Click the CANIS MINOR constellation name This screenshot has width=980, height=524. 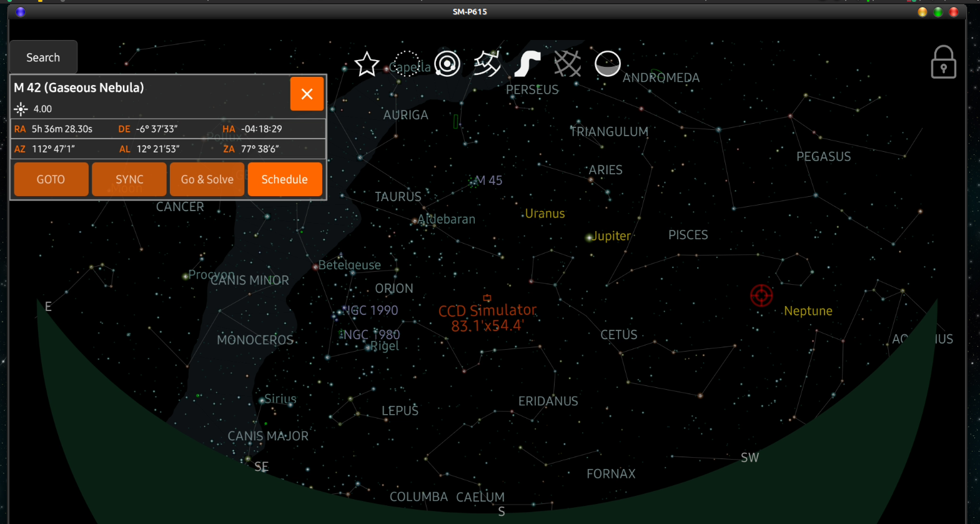250,280
